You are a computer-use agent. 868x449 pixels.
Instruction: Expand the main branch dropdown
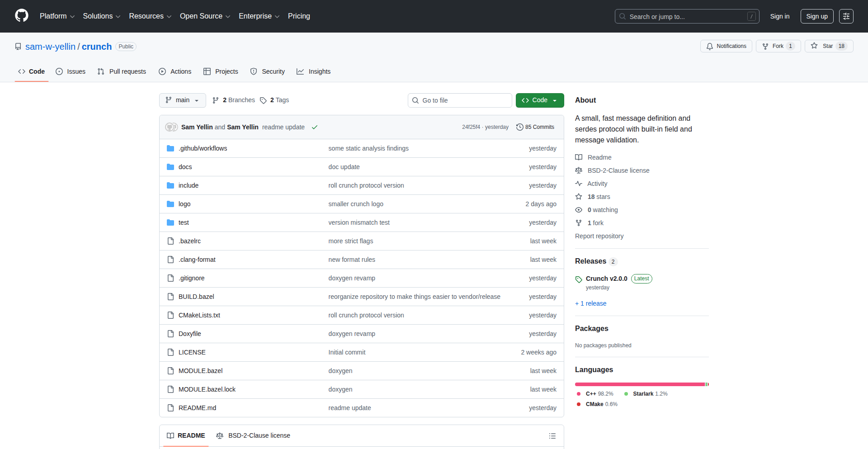point(182,100)
